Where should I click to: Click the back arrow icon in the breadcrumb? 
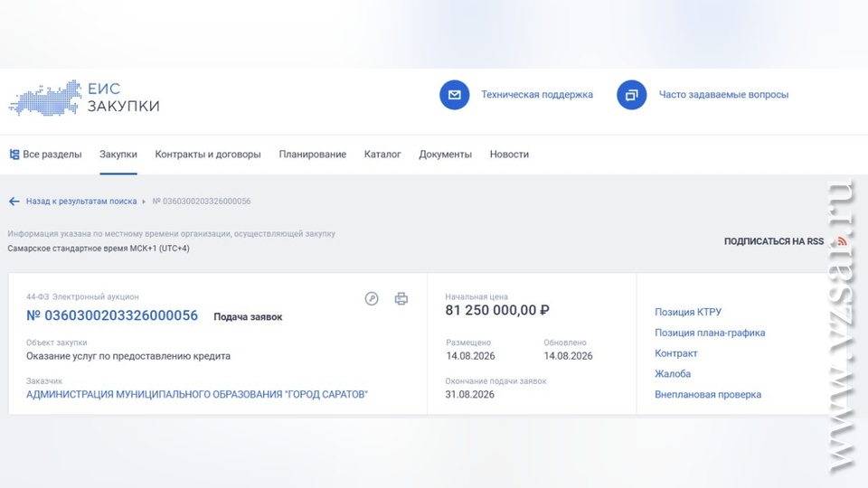(x=14, y=202)
